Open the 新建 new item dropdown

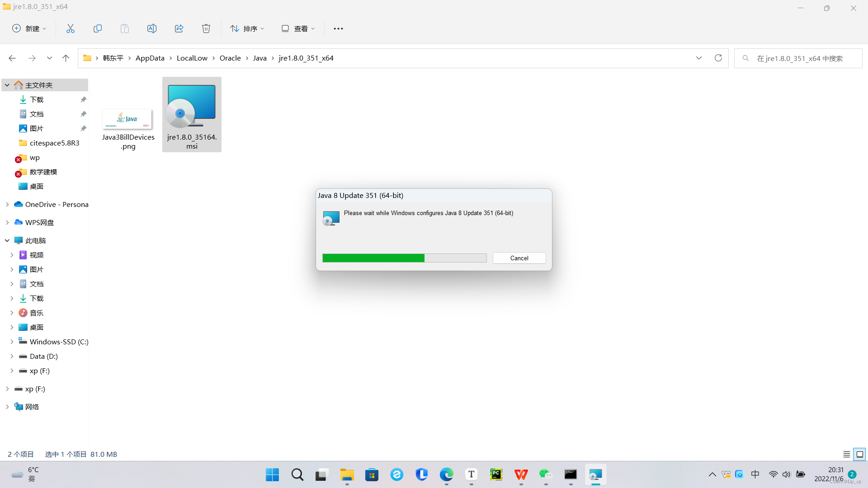29,28
